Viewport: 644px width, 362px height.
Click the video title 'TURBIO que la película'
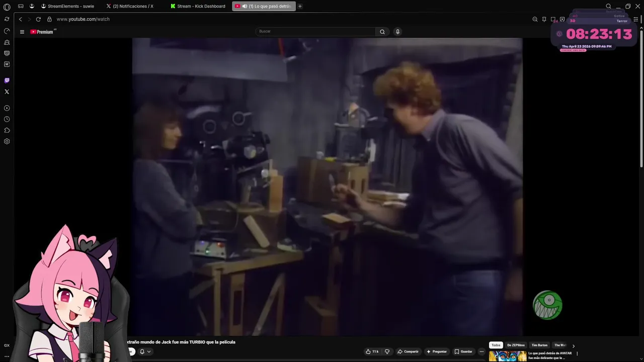(181, 342)
